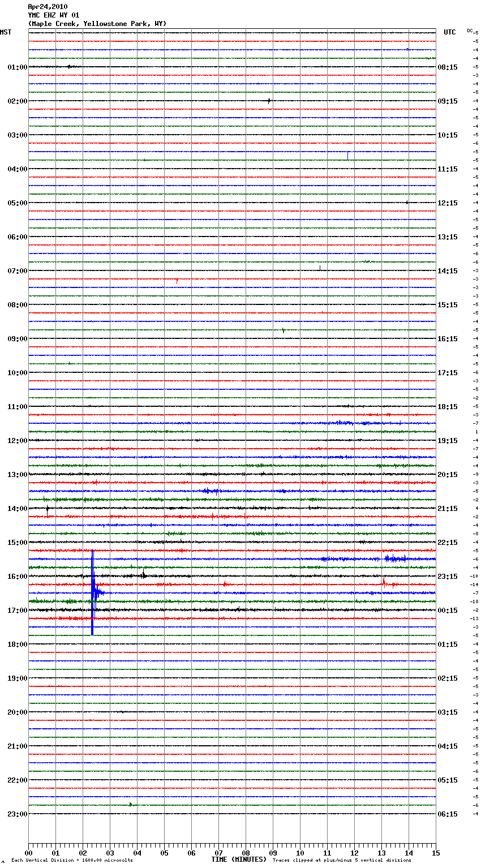Click the DC offset column header
The height and width of the screenshot is (868, 481).
click(x=470, y=30)
